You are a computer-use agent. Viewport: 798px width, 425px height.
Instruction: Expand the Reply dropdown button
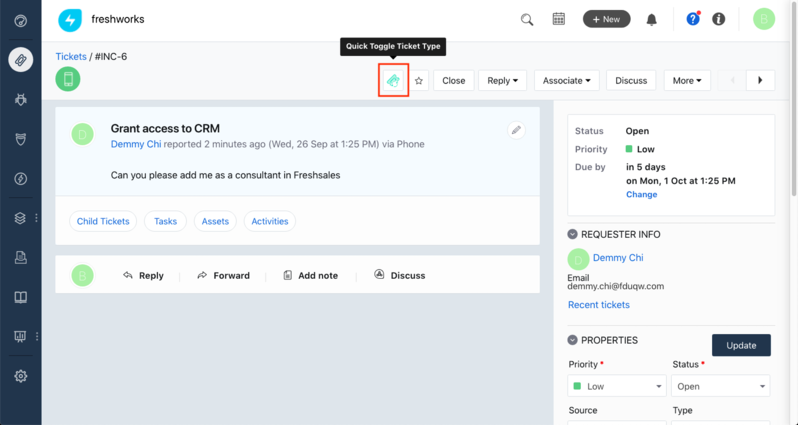point(502,81)
